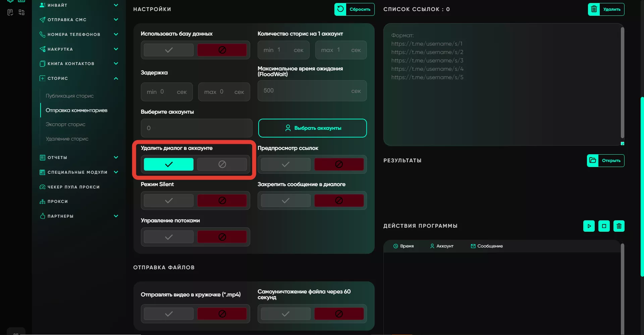Click the Invite section user icon
This screenshot has width=644, height=335.
coord(42,5)
